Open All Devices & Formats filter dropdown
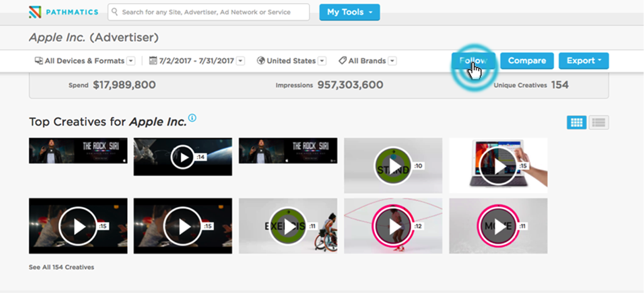The width and height of the screenshot is (644, 293). click(x=130, y=61)
